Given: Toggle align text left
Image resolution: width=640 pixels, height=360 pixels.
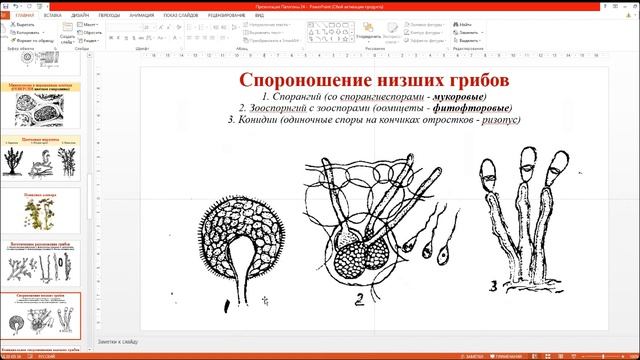Looking at the screenshot, I should click(x=189, y=38).
